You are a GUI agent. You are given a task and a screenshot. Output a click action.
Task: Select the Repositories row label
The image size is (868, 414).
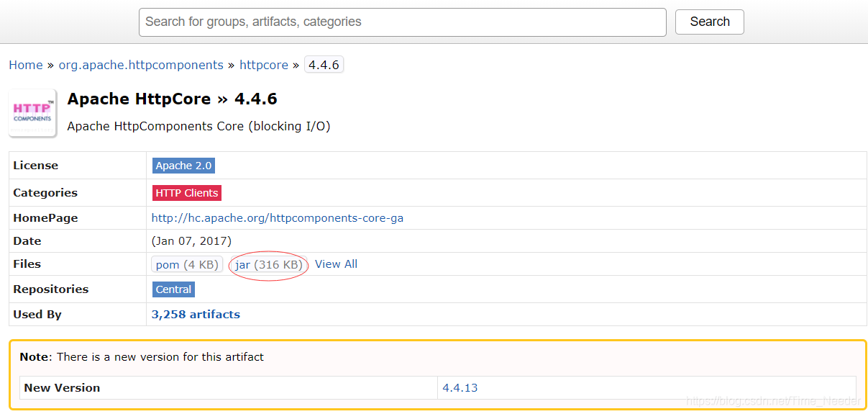click(x=51, y=289)
